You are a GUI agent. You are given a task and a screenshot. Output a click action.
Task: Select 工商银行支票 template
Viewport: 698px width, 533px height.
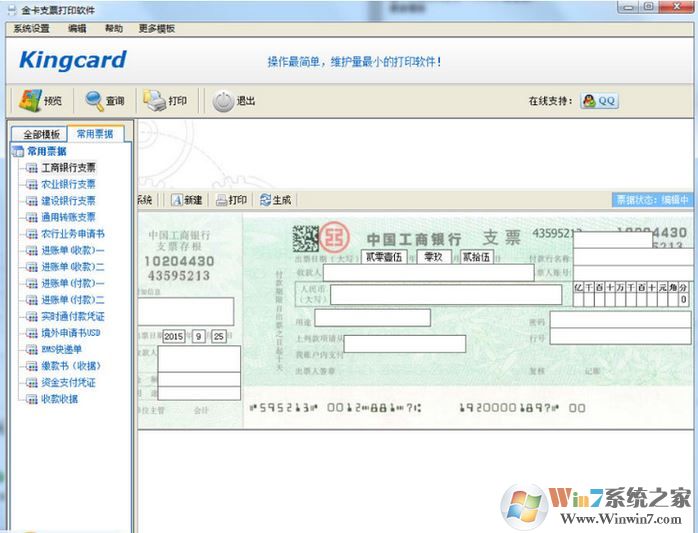coord(68,167)
